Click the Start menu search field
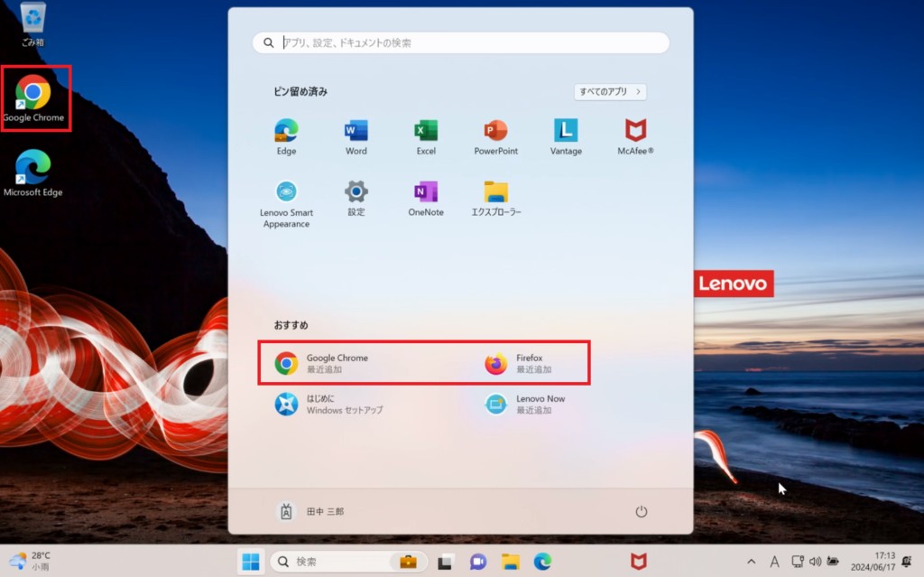Screen dimensions: 924x577 pyautogui.click(x=461, y=42)
